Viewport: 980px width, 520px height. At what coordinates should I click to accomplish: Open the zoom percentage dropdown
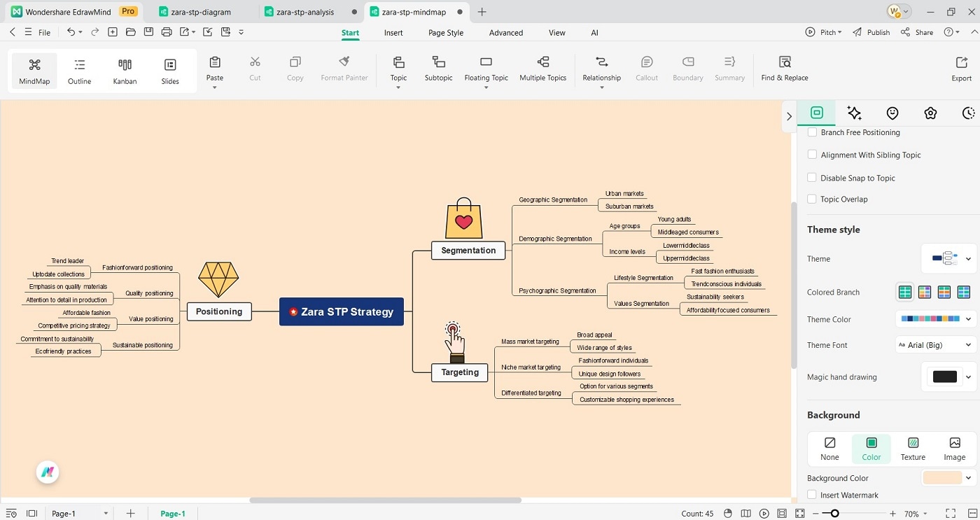[x=924, y=514]
